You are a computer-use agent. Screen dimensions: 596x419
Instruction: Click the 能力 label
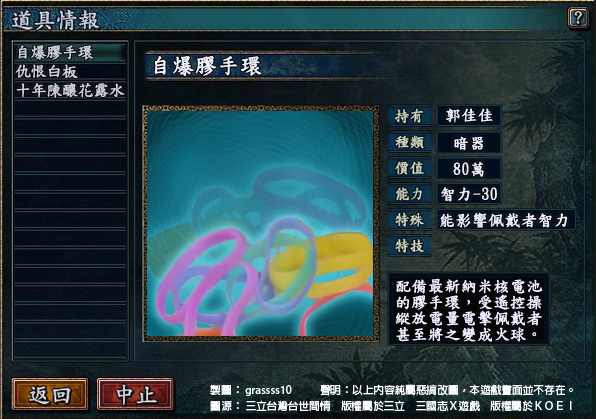[x=409, y=194]
